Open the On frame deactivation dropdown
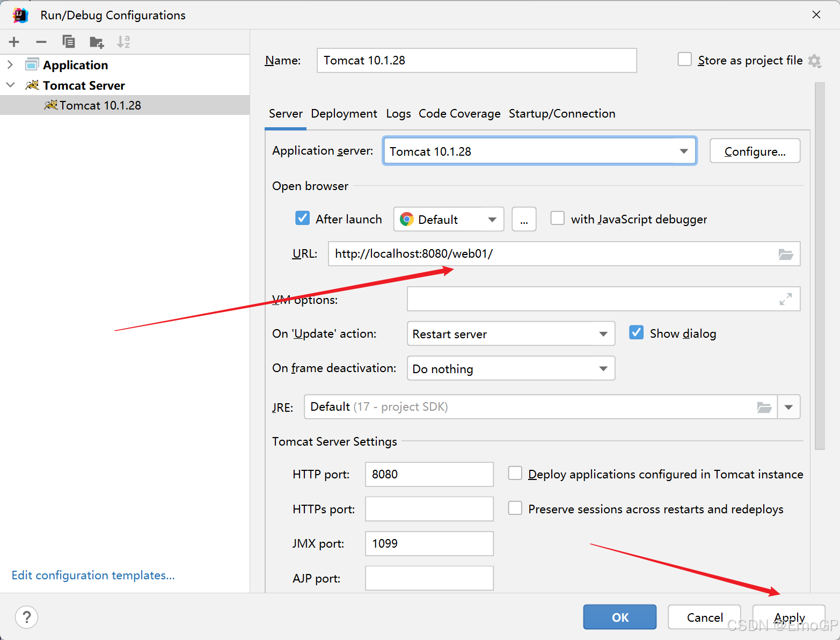Screen dimensions: 840x640 pyautogui.click(x=511, y=368)
